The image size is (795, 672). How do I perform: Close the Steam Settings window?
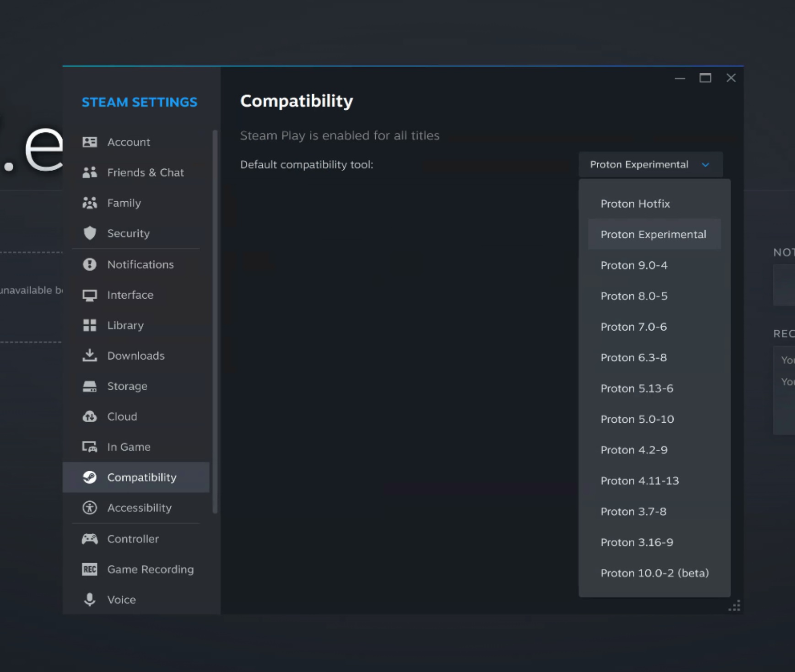pos(731,78)
